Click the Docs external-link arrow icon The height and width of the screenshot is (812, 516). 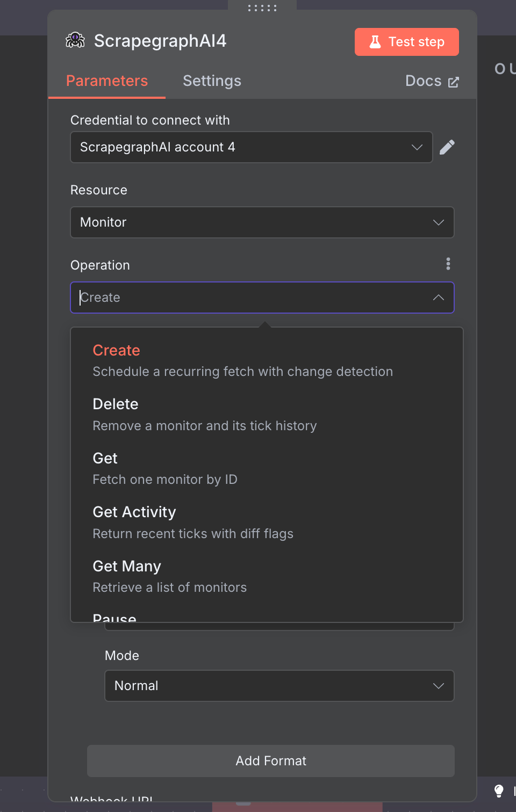tap(454, 82)
